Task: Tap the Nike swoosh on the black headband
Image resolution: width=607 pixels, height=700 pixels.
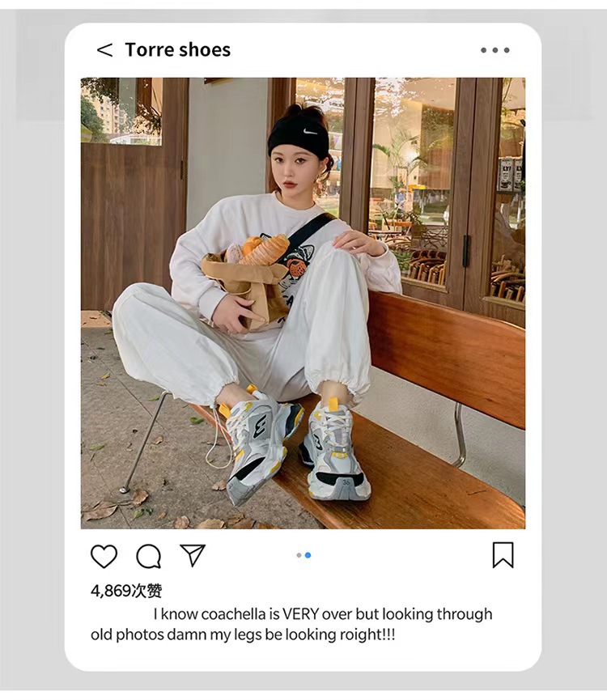Action: [310, 132]
